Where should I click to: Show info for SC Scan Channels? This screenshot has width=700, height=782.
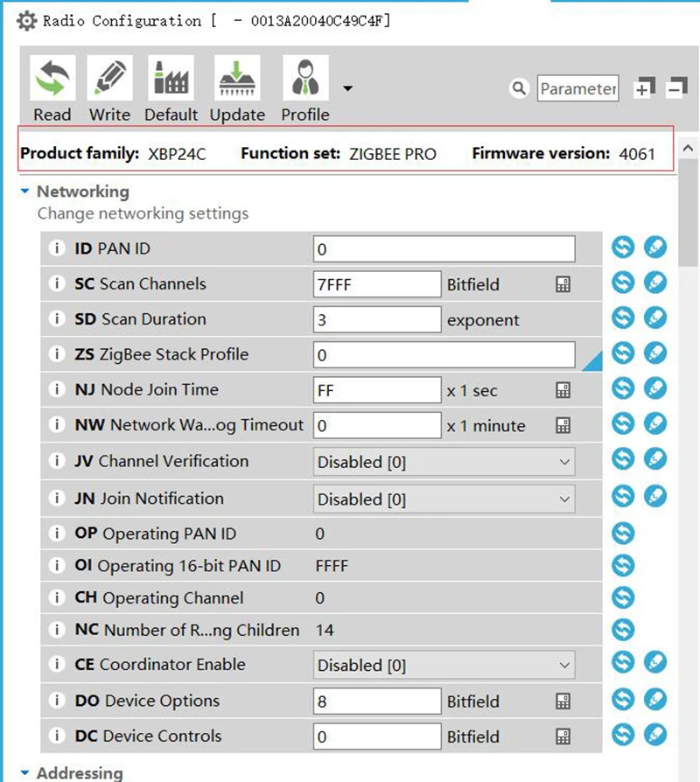56,283
